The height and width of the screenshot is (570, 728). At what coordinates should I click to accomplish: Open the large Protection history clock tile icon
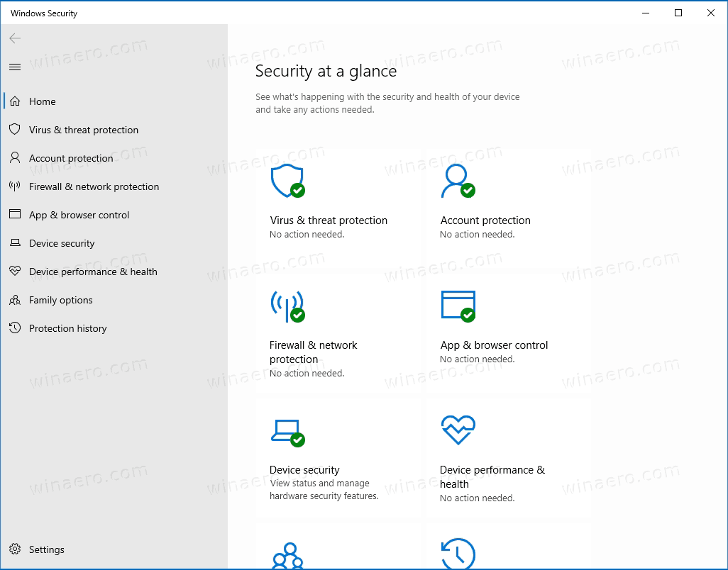click(458, 554)
